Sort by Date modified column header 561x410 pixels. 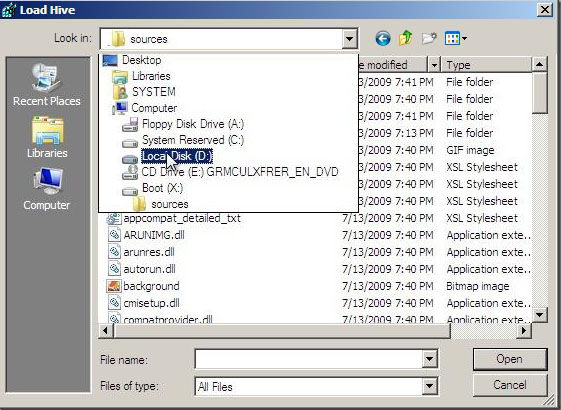(x=392, y=65)
